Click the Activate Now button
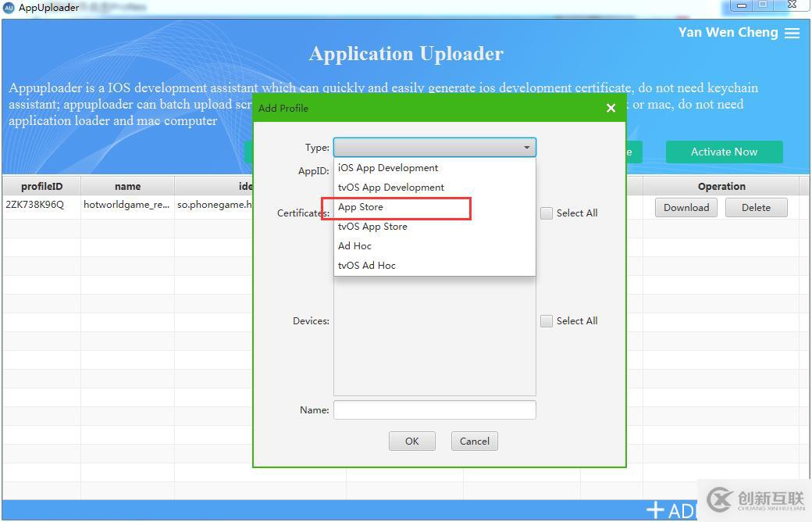Screen dimensions: 812x522 pyautogui.click(x=724, y=152)
